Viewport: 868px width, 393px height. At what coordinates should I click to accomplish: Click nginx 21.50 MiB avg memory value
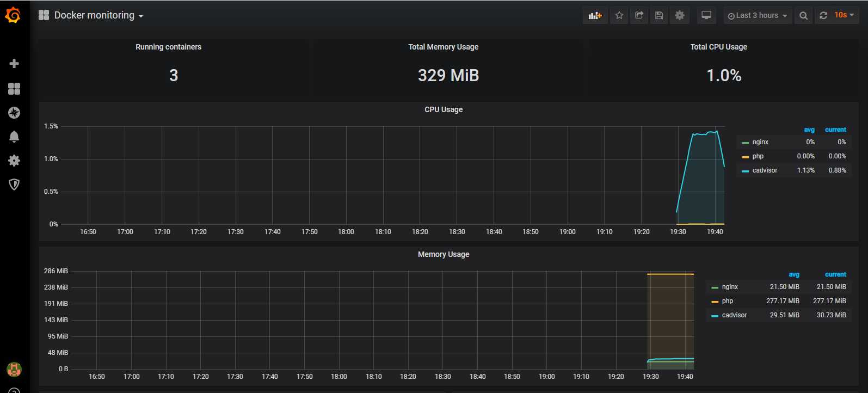(x=784, y=287)
